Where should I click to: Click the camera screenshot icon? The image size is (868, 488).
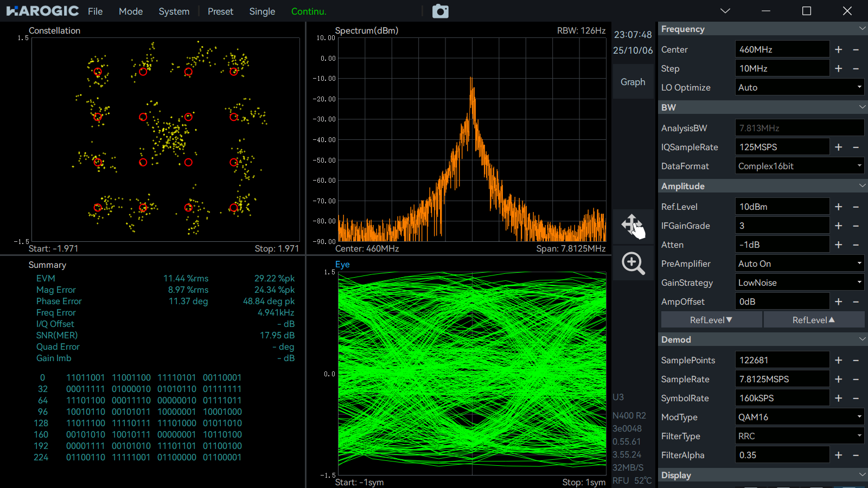(440, 11)
